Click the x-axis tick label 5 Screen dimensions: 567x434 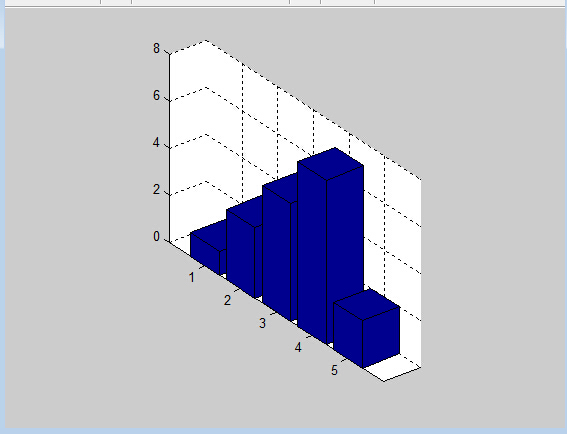point(334,370)
